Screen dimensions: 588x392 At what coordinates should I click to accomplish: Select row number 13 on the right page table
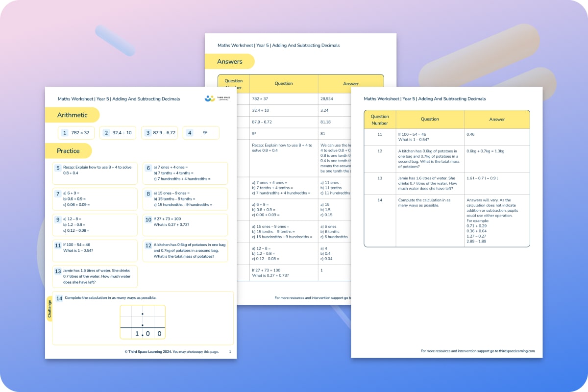[380, 178]
